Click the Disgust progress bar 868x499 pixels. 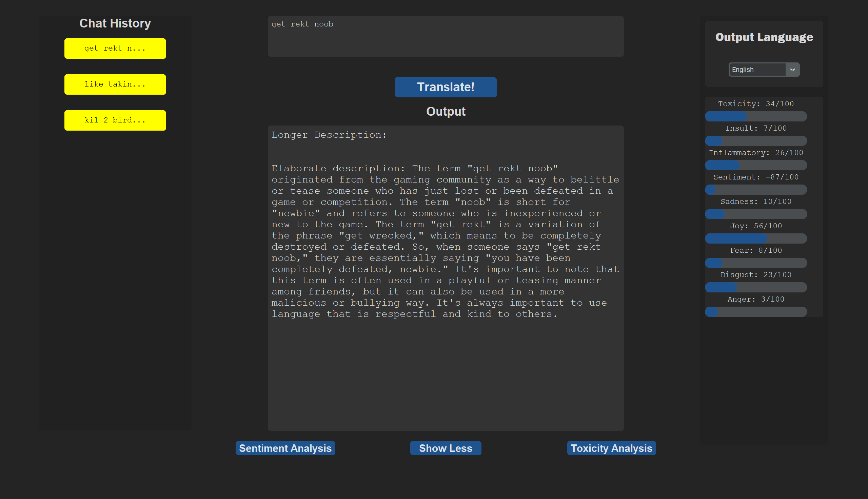[756, 287]
